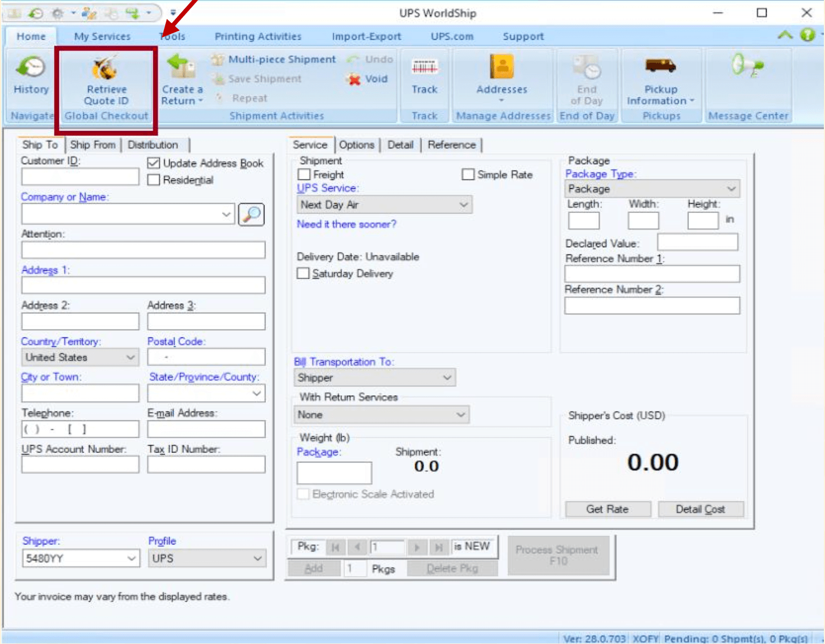Click the Reference Number 1 field
This screenshot has width=825, height=644.
pyautogui.click(x=652, y=274)
